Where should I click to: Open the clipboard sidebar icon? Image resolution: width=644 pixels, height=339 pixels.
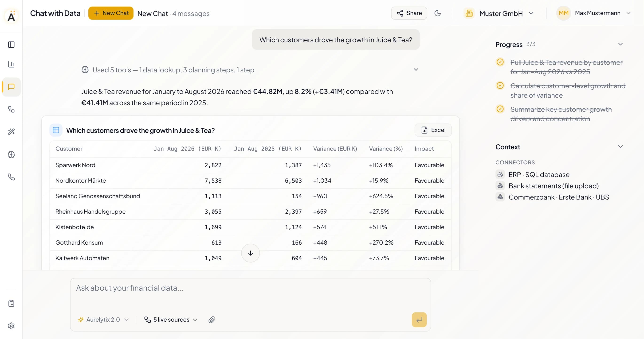click(11, 303)
